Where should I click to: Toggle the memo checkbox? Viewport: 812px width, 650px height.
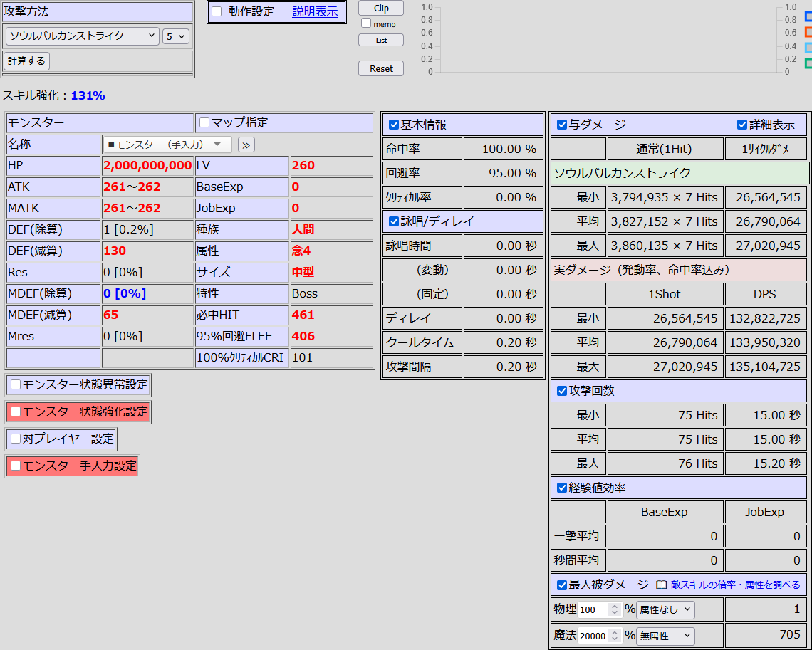[366, 23]
